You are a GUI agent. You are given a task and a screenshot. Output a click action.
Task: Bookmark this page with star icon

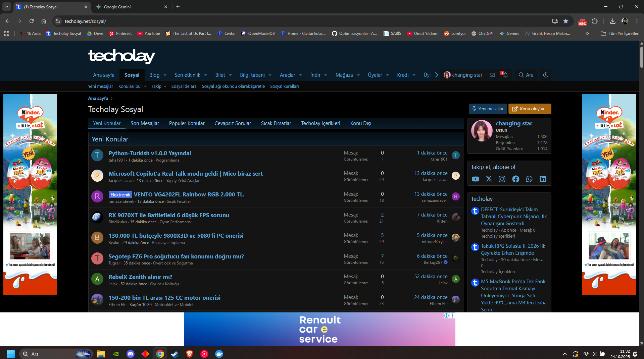pyautogui.click(x=566, y=21)
